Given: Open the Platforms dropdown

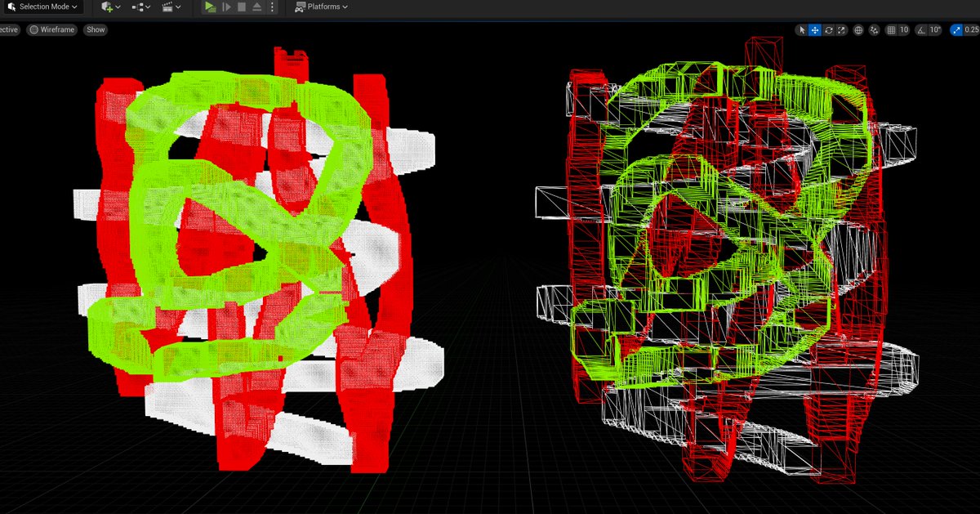Looking at the screenshot, I should click(x=321, y=7).
